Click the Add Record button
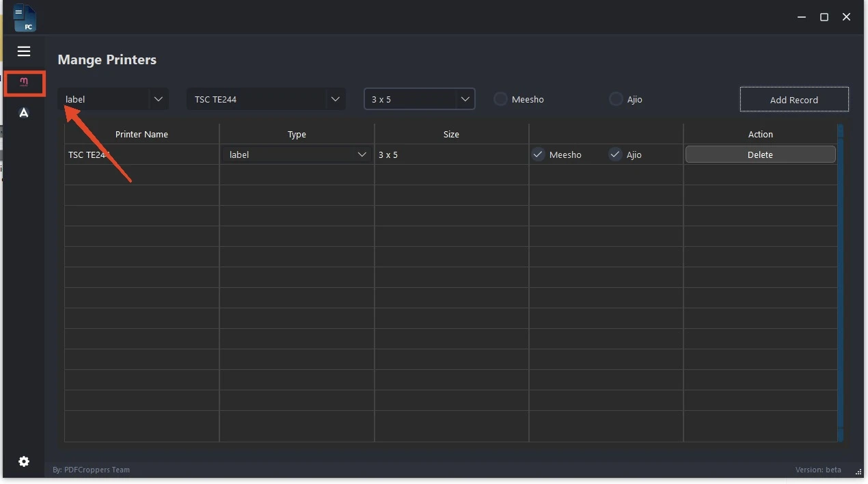 (794, 100)
